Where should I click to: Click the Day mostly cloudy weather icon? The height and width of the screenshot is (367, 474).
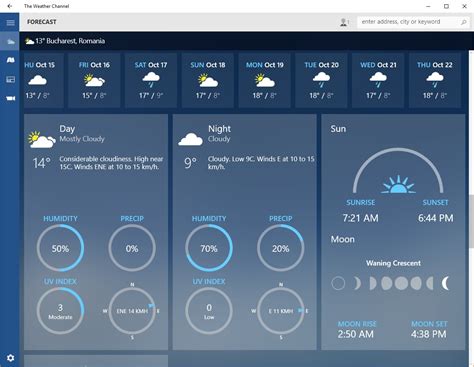pyautogui.click(x=42, y=140)
